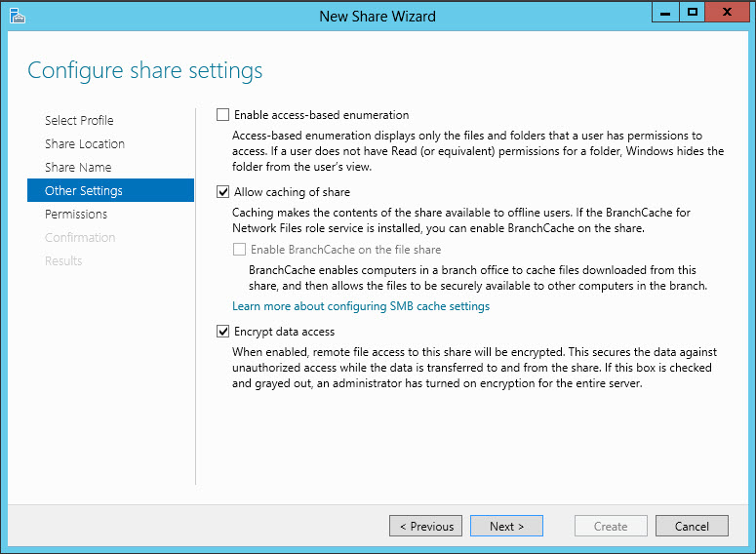Viewport: 756px width, 554px height.
Task: Click the Configure share settings heading
Action: (x=144, y=71)
